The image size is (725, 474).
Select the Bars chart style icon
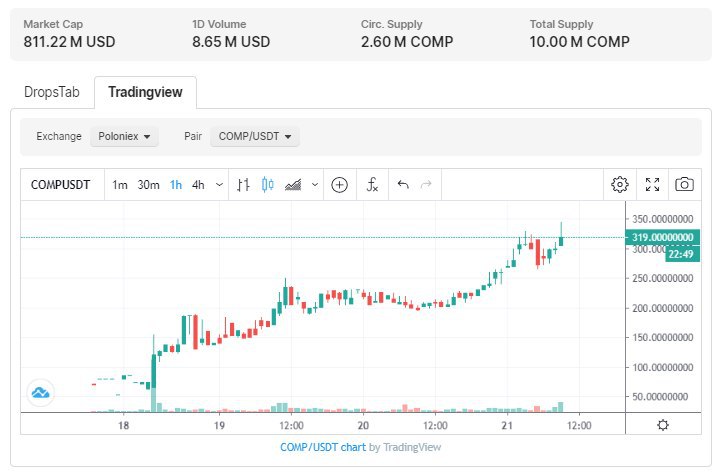243,185
